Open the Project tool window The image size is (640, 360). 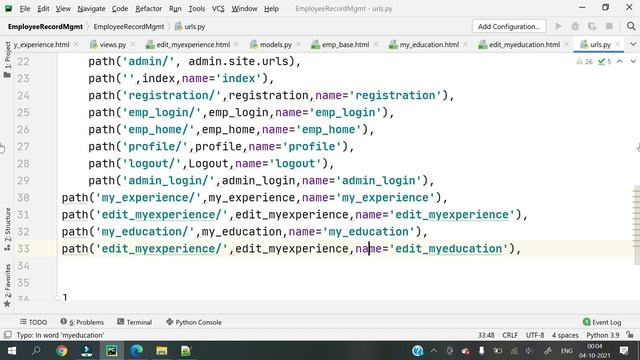[7, 60]
